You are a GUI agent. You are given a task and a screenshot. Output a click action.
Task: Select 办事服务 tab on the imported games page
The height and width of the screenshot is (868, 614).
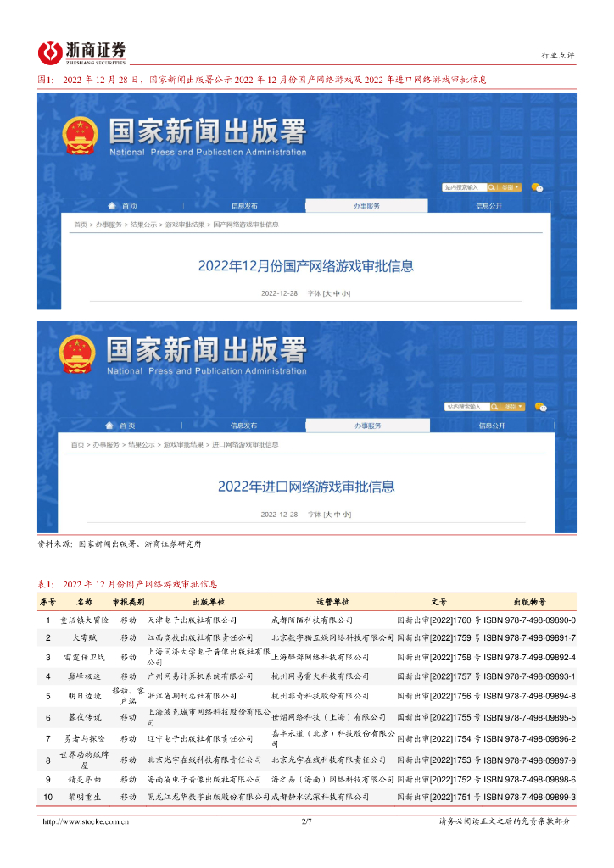point(367,426)
